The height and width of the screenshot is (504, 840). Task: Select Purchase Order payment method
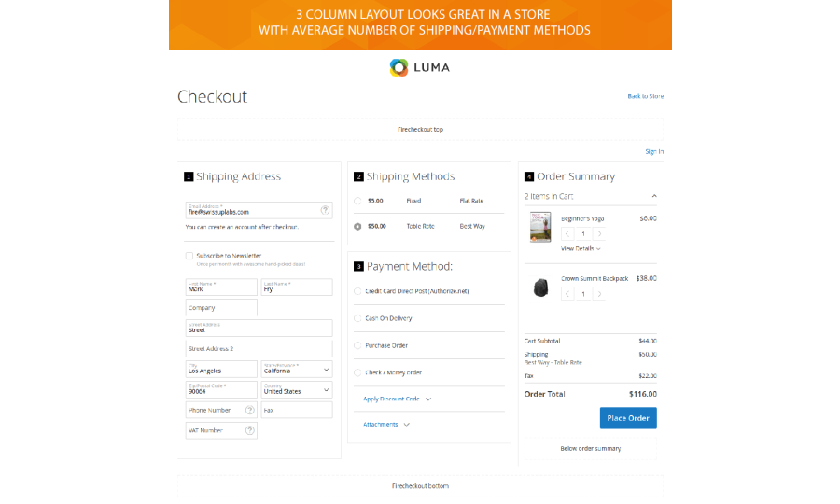tap(358, 345)
